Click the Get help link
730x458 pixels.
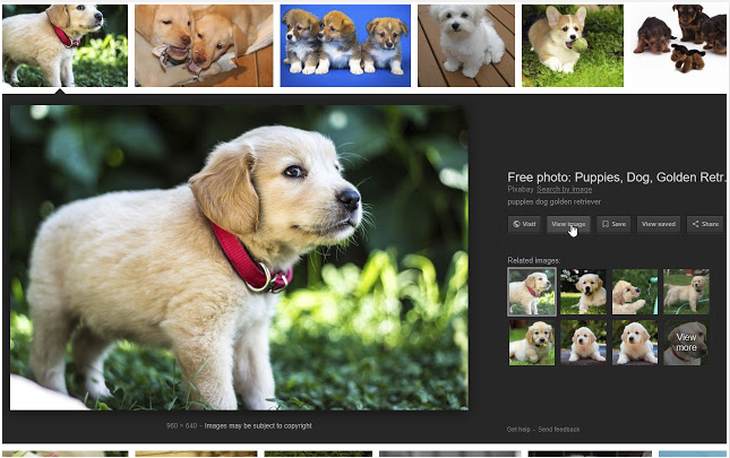[x=518, y=429]
